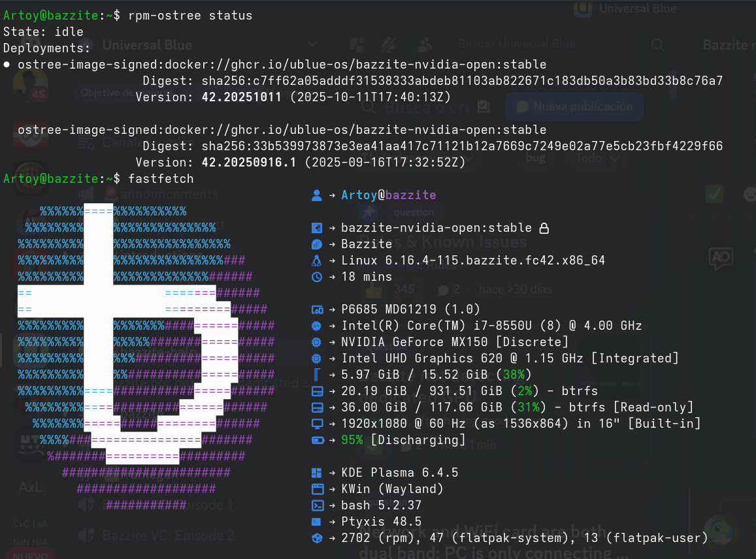Viewport: 756px width, 559px height.
Task: Click the GPU icon beside Intel UHD Graphics 620
Action: click(317, 359)
